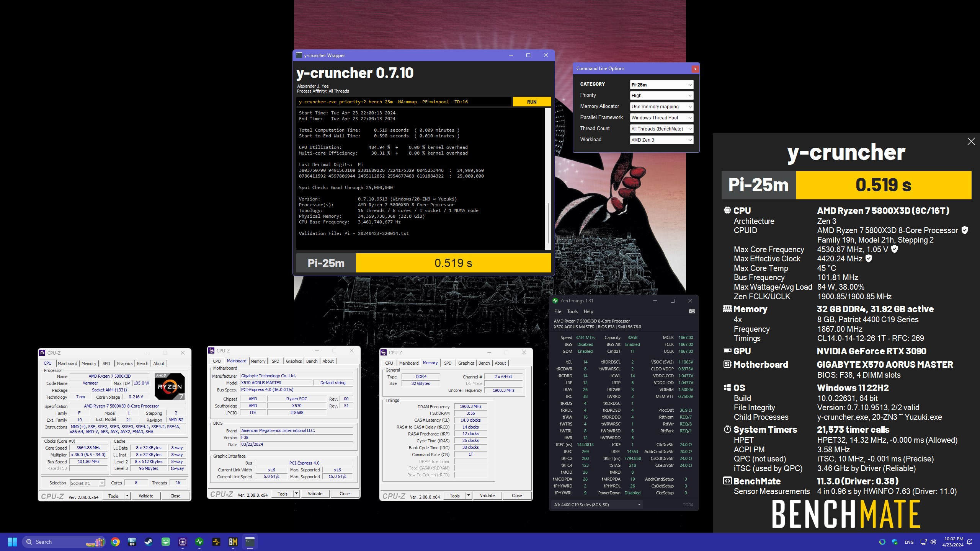Open the Workload dropdown showing AMD Zen 3
Screen dimensions: 980x551
(661, 140)
